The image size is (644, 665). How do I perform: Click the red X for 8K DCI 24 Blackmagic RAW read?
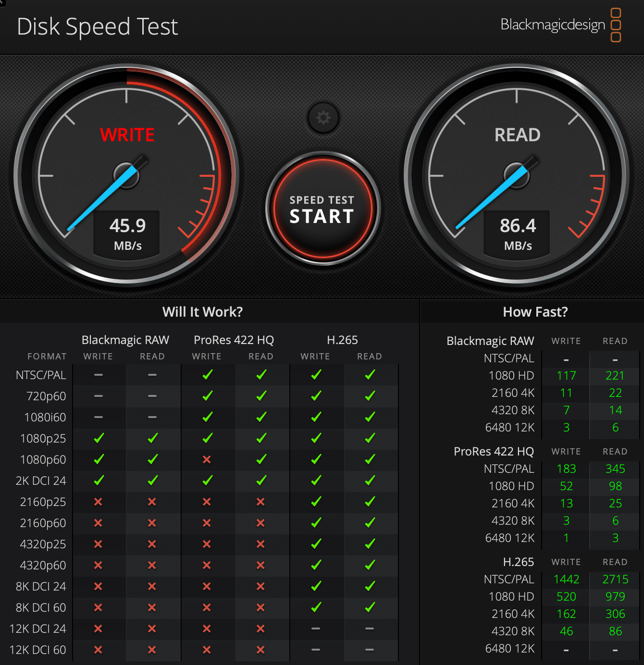coord(152,586)
